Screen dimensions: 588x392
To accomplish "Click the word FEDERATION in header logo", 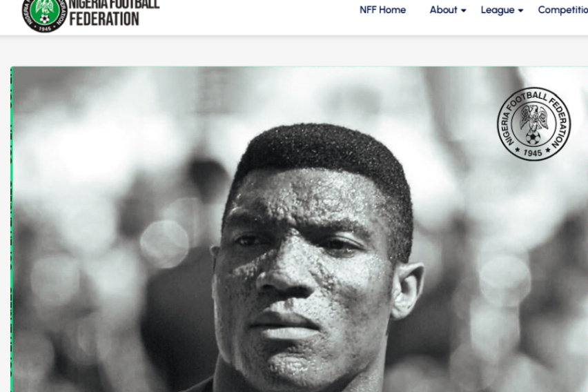I will [104, 19].
